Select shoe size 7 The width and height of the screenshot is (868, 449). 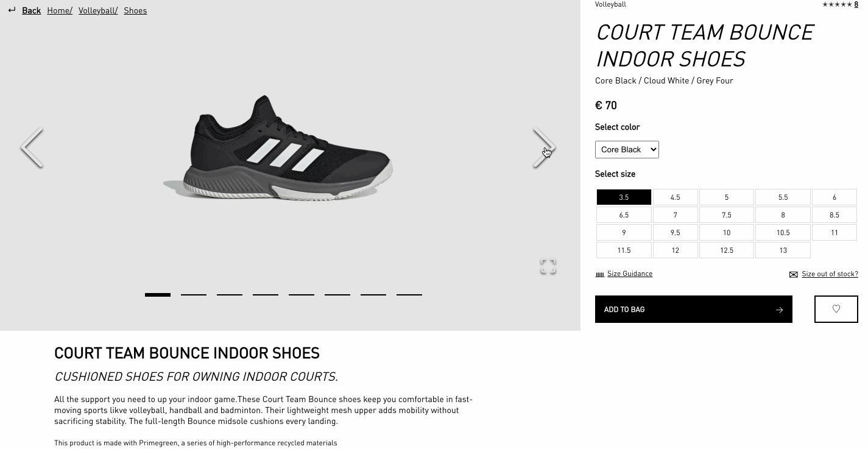coord(675,214)
